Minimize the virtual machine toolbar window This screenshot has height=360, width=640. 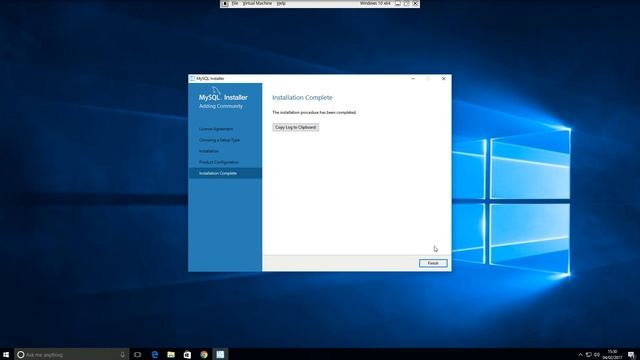[x=398, y=3]
